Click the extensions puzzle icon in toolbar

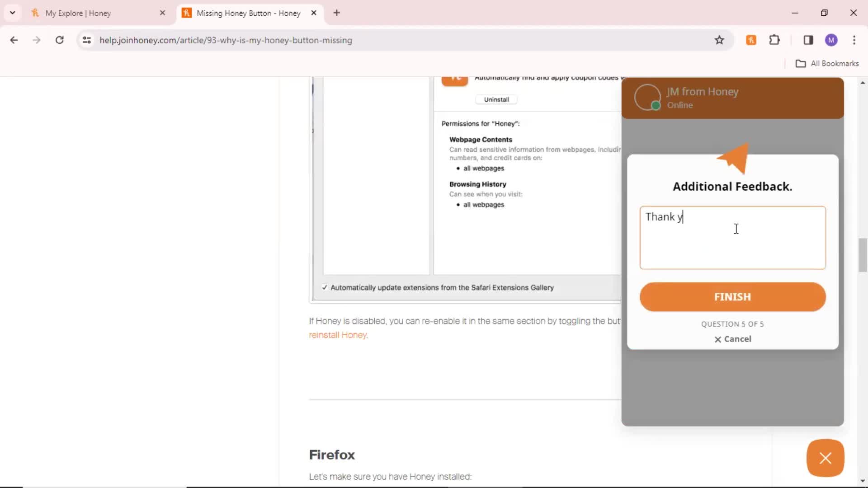click(775, 40)
